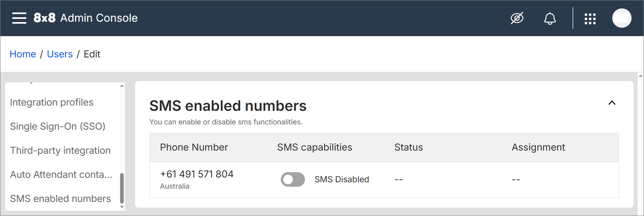Jump to Third-party integration section
Viewport: 644px width, 216px height.
[60, 151]
